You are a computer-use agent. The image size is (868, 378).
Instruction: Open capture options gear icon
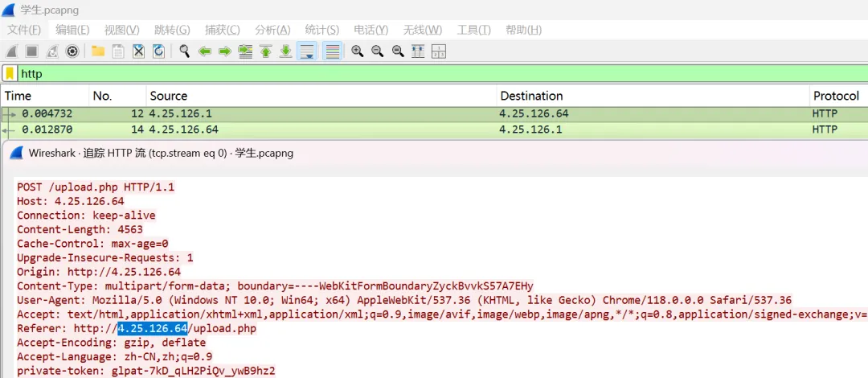click(x=72, y=51)
